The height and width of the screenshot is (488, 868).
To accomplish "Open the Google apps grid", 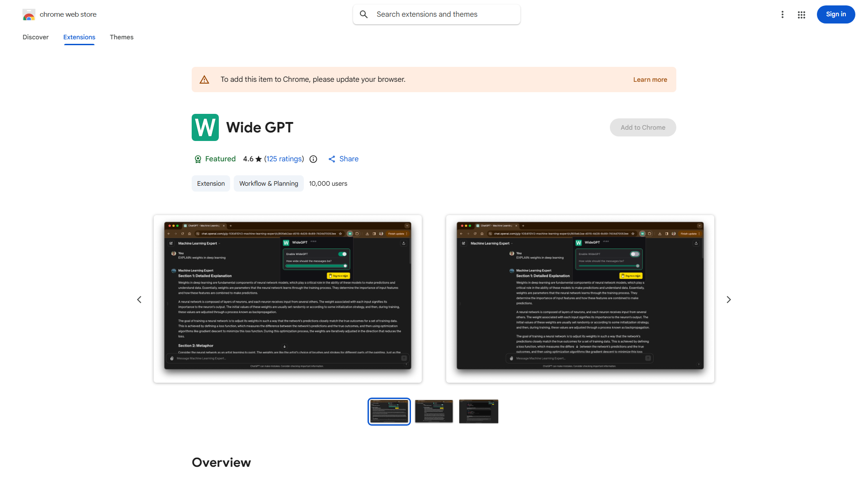I will (801, 14).
